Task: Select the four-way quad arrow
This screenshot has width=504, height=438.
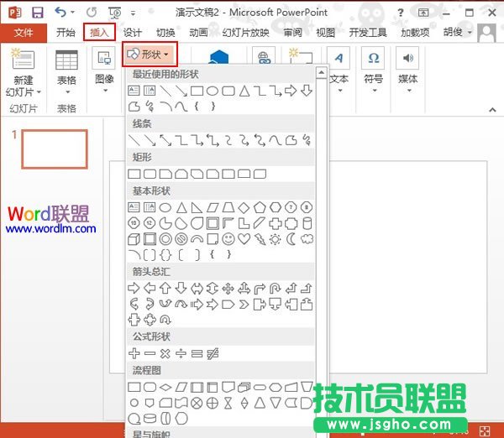Action: coord(228,288)
